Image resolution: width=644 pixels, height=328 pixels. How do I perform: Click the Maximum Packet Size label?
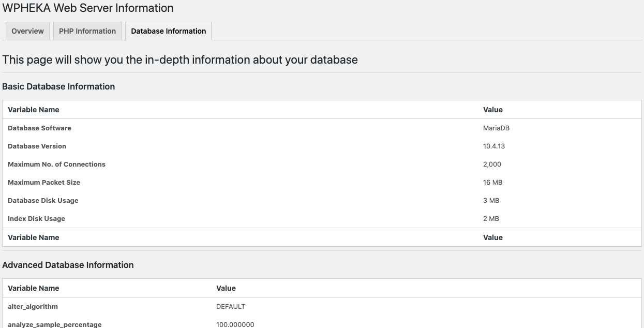coord(44,182)
